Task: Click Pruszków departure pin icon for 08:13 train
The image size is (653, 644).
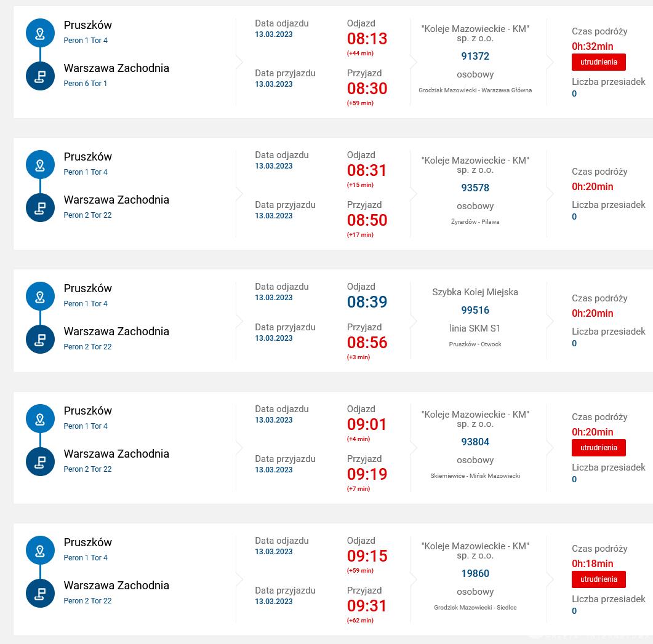Action: tap(40, 33)
